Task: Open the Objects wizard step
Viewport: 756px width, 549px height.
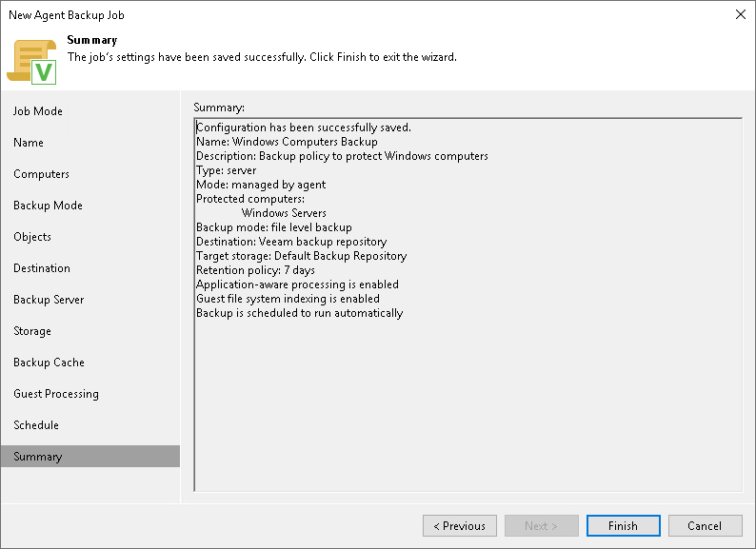Action: click(x=31, y=237)
